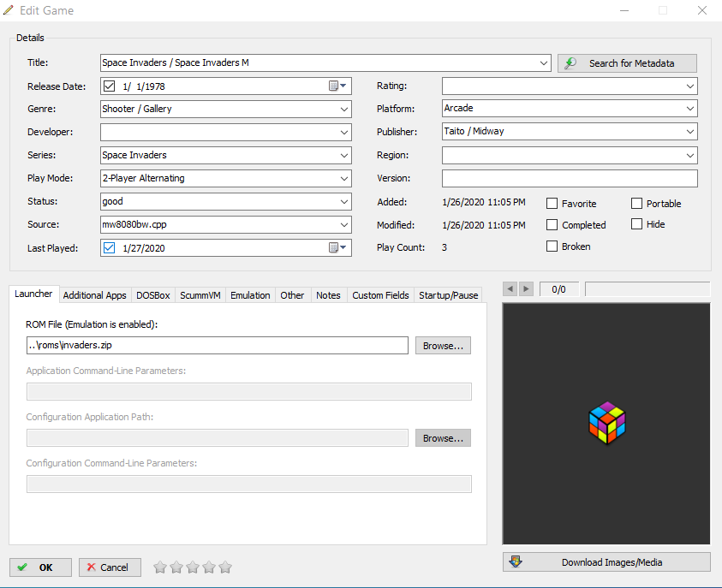This screenshot has height=588, width=722.
Task: Switch to the ScummVM tab
Action: pyautogui.click(x=200, y=295)
